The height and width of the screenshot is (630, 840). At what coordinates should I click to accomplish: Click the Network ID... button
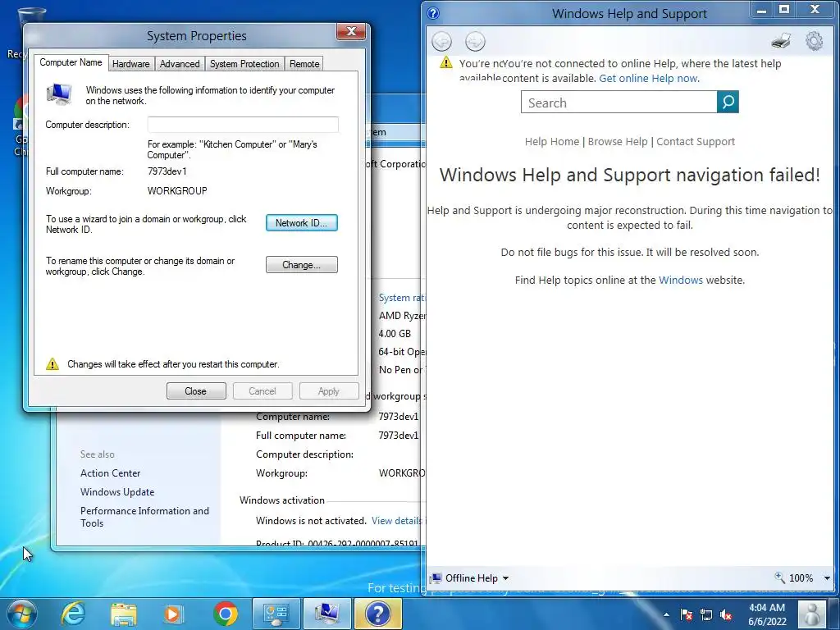(x=302, y=223)
